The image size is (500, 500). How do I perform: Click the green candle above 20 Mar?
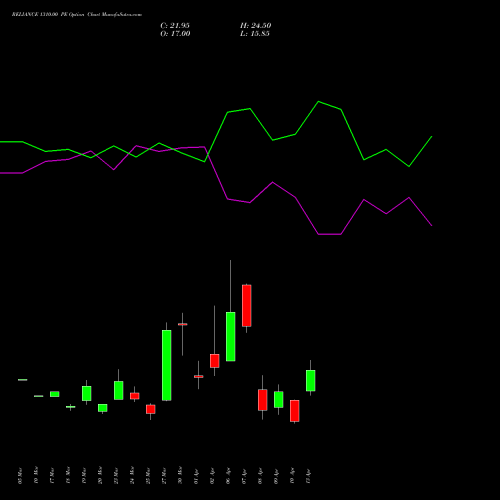103,408
